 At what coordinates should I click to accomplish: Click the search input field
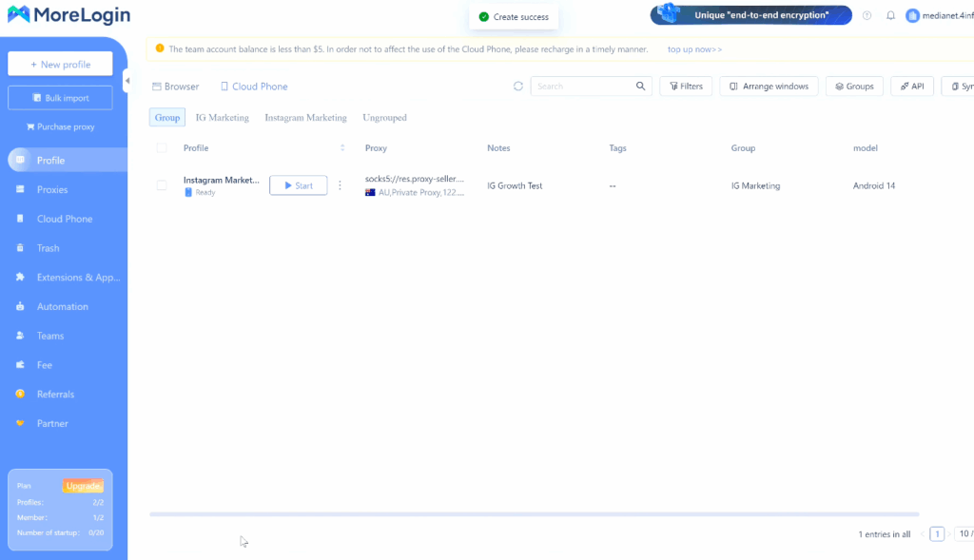[x=580, y=86]
